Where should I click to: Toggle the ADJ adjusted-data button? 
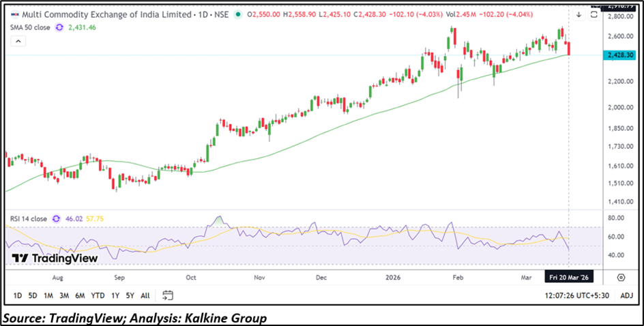627,295
